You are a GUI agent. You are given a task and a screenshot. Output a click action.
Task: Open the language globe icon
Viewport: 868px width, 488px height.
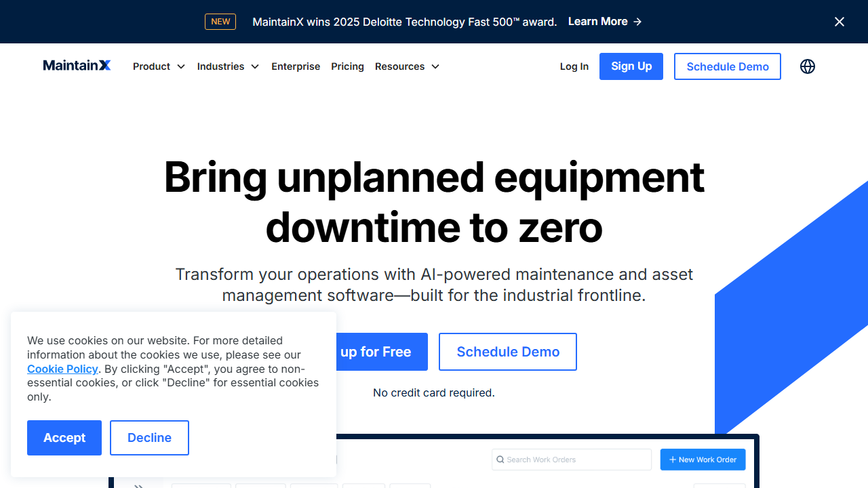[807, 66]
